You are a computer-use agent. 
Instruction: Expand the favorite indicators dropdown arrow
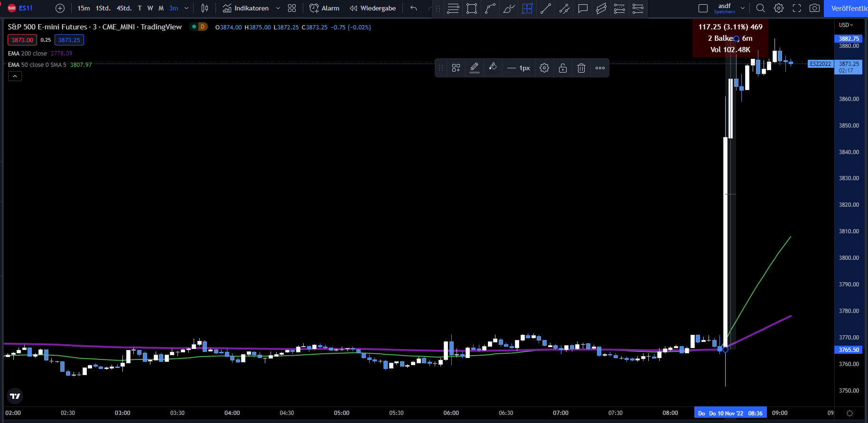click(278, 8)
